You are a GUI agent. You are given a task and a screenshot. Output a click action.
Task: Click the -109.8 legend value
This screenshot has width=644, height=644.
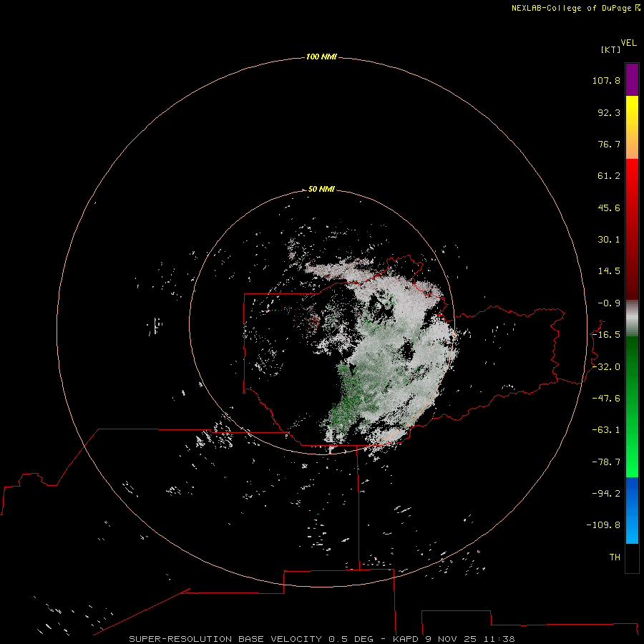[x=603, y=525]
